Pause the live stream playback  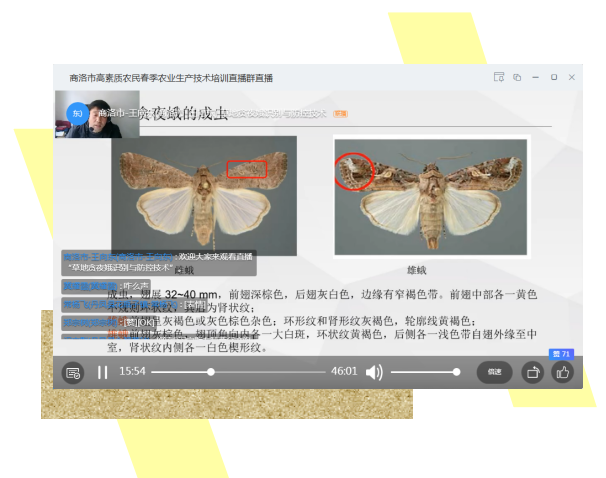pos(102,372)
